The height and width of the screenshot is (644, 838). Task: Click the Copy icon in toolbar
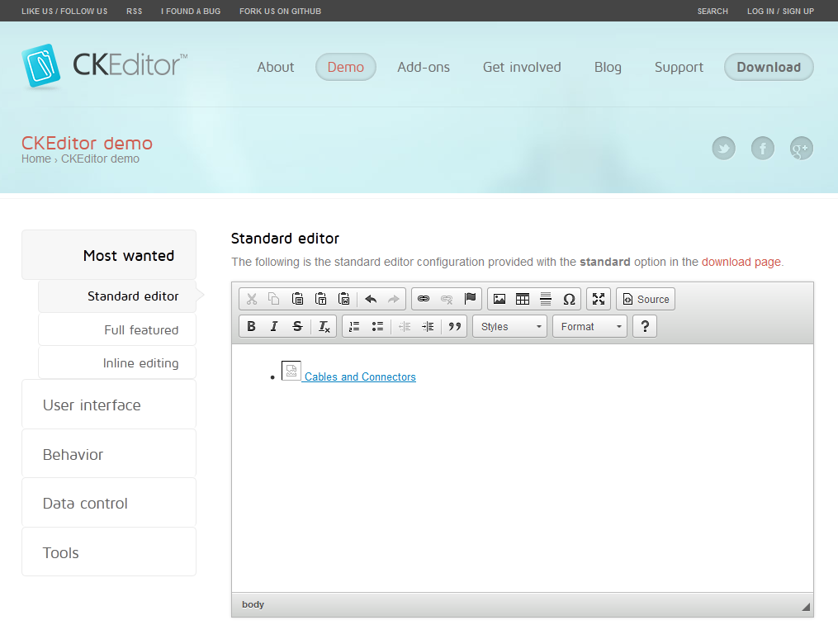click(273, 299)
